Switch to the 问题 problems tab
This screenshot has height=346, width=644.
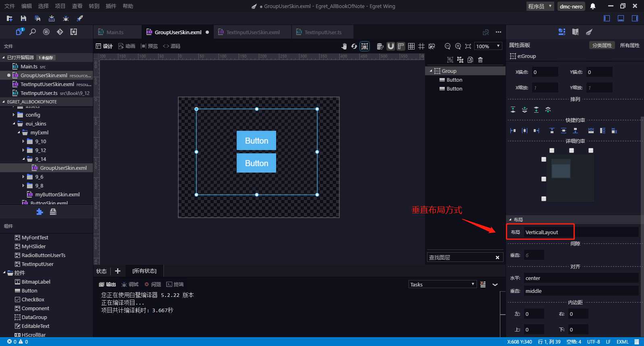click(153, 284)
